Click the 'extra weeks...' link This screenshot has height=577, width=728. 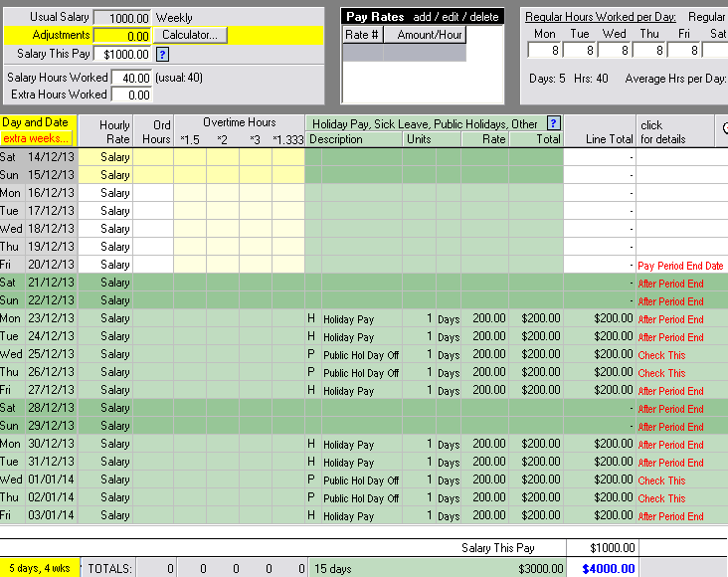click(x=38, y=139)
